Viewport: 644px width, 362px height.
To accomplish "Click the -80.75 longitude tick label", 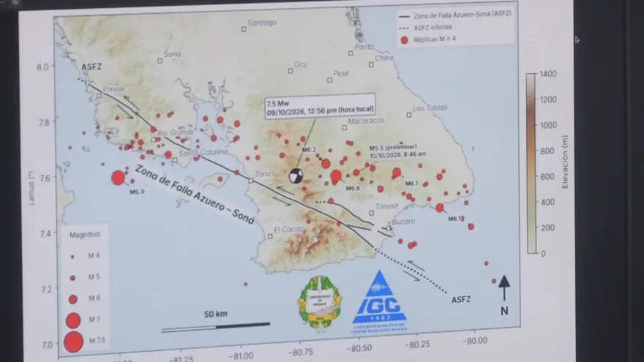I will click(x=300, y=352).
